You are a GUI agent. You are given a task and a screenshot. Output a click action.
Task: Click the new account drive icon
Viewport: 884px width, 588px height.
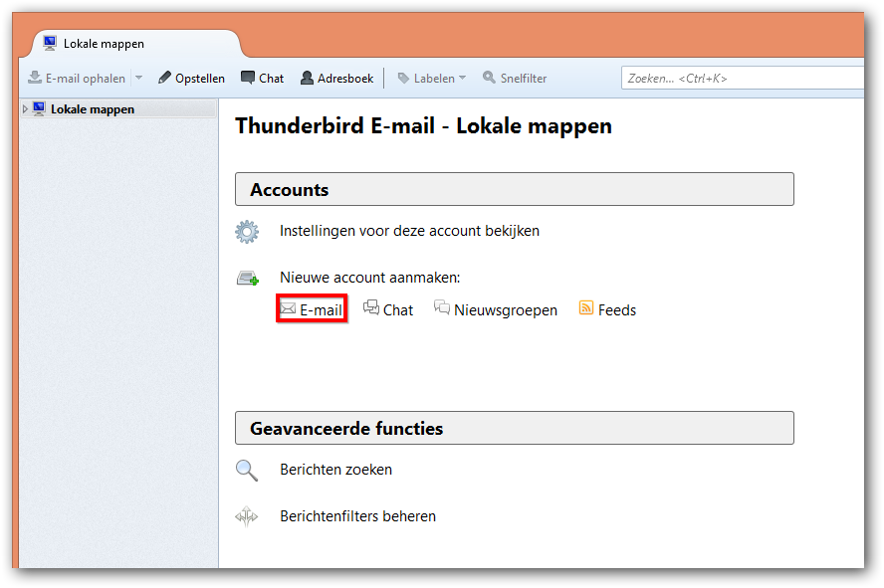[x=248, y=278]
